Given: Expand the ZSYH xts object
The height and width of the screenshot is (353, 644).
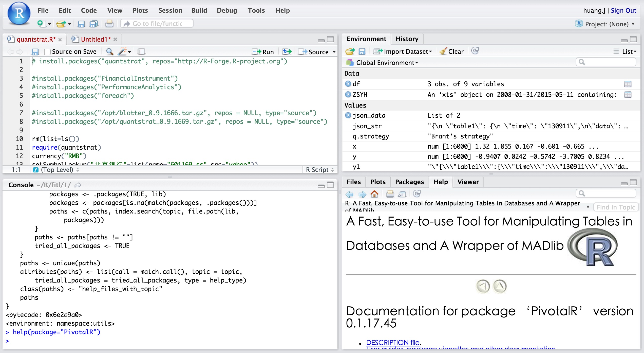Looking at the screenshot, I should (348, 94).
